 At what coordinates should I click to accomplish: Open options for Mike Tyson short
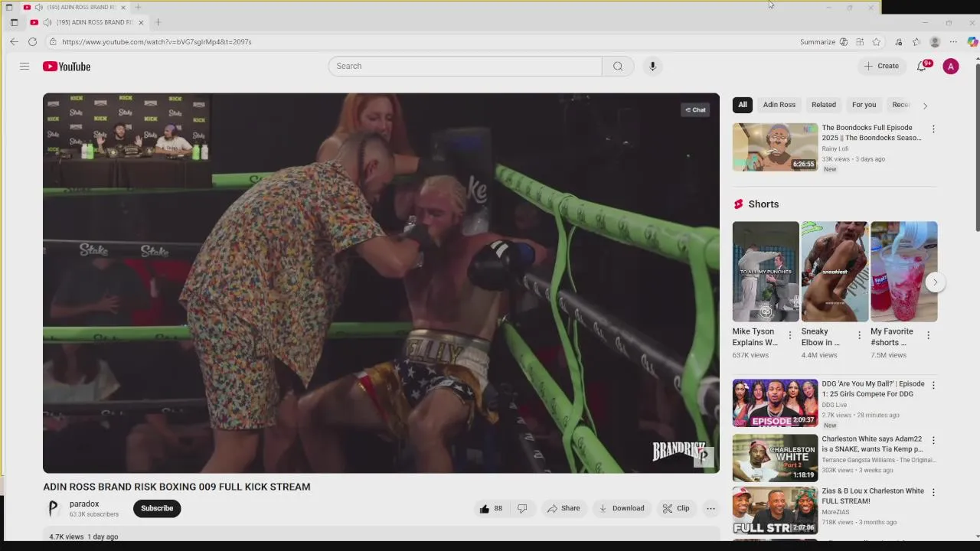coord(790,335)
